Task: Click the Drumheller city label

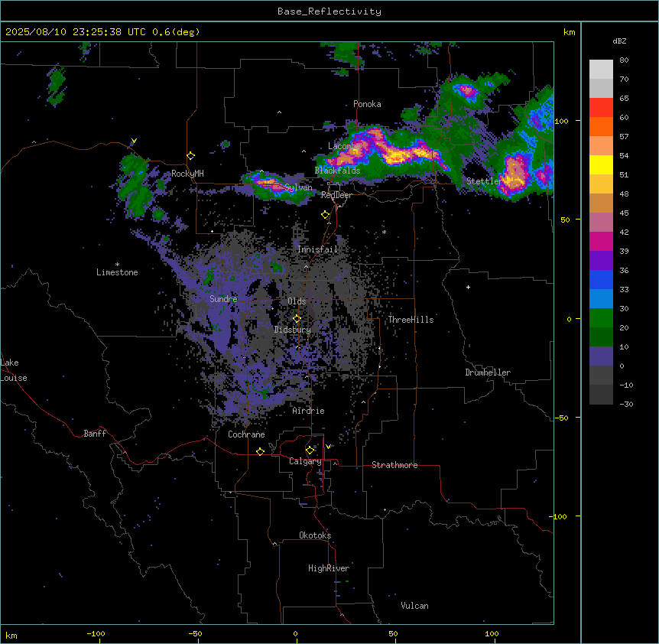Action: click(x=488, y=372)
